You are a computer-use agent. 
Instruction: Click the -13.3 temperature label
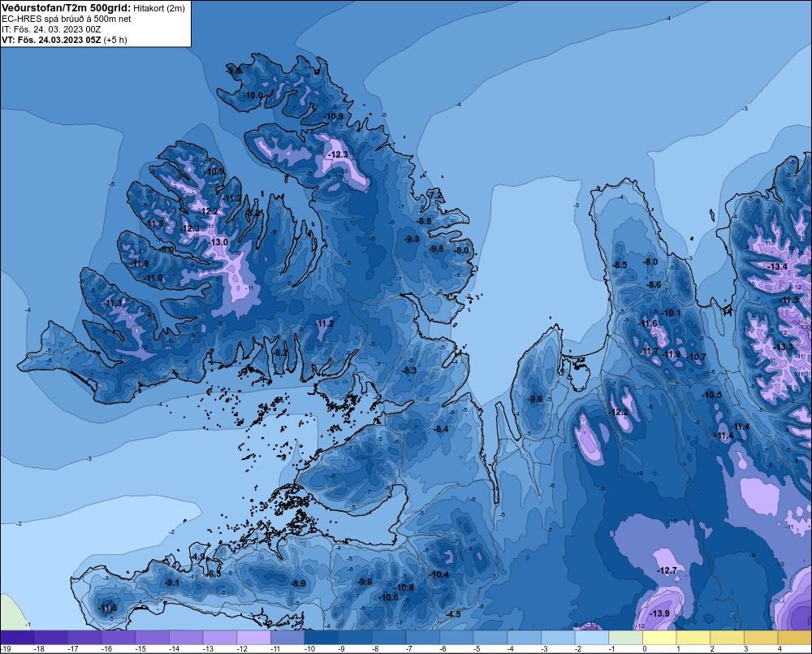[783, 347]
